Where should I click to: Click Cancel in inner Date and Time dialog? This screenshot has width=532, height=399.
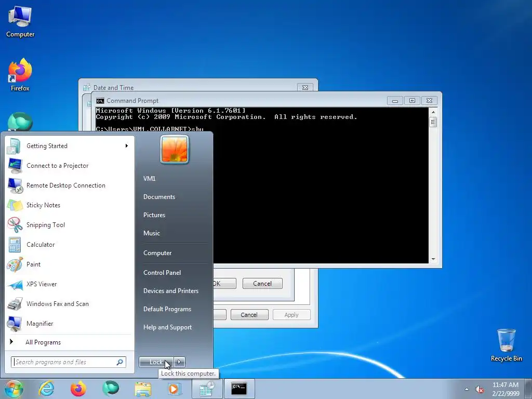click(262, 284)
